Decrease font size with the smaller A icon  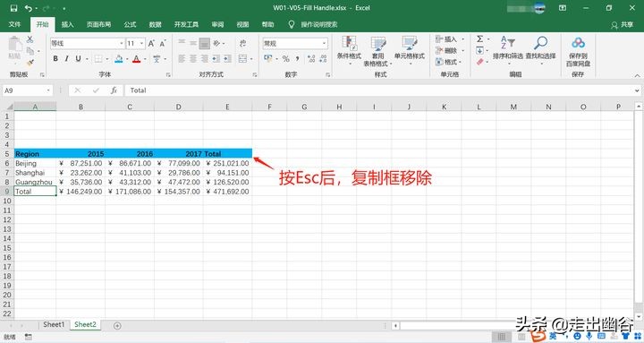pos(163,43)
